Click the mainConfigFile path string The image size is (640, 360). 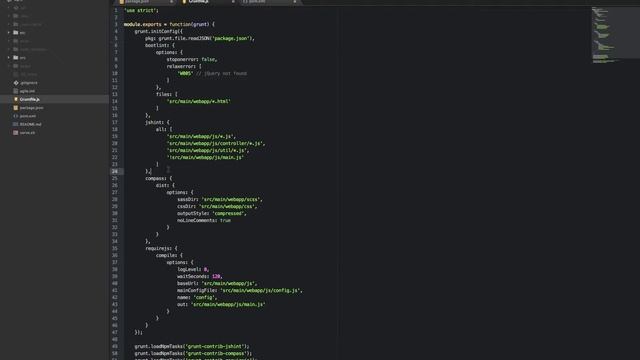(260, 291)
